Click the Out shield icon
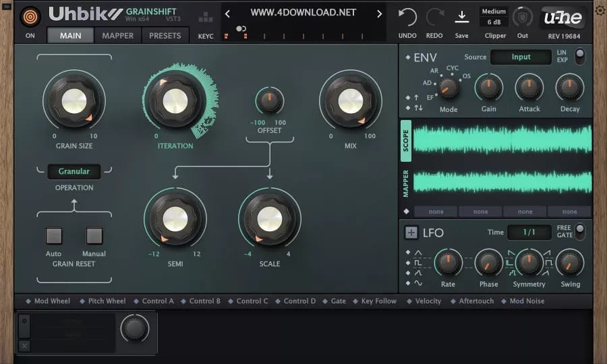Screen dimensions: 607x364 click(523, 17)
